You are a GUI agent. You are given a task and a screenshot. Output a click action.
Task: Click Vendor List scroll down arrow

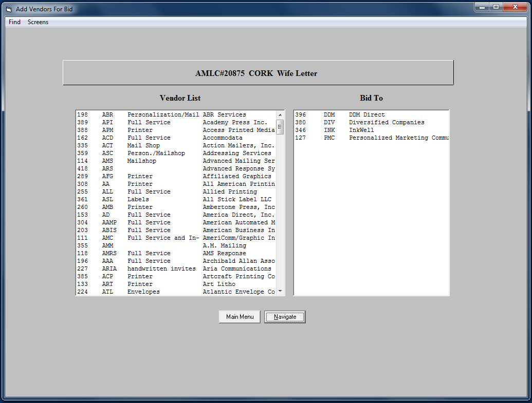pyautogui.click(x=280, y=291)
